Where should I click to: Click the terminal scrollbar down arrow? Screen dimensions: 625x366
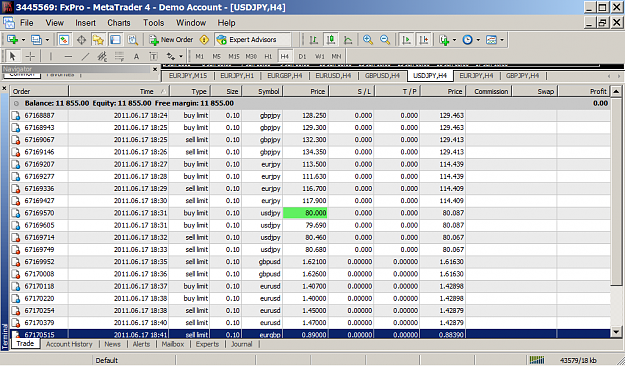pyautogui.click(x=616, y=331)
